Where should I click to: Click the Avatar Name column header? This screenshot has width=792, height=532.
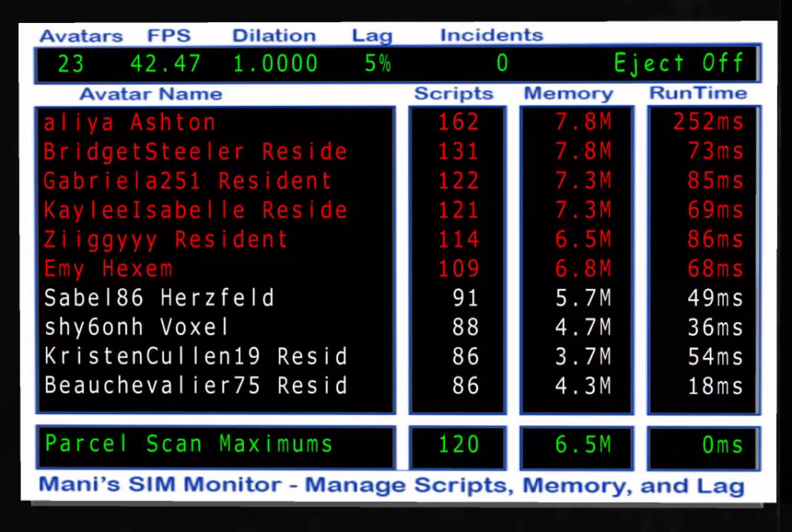[150, 94]
